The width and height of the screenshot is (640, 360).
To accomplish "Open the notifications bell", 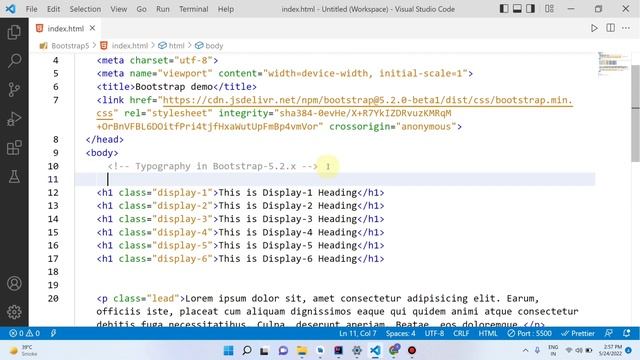I will coord(627,333).
